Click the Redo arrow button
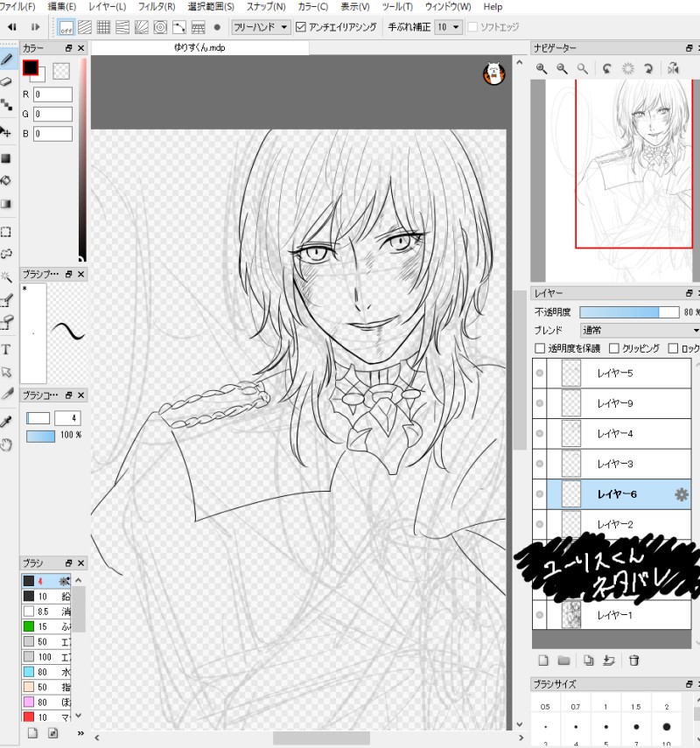 [x=35, y=27]
